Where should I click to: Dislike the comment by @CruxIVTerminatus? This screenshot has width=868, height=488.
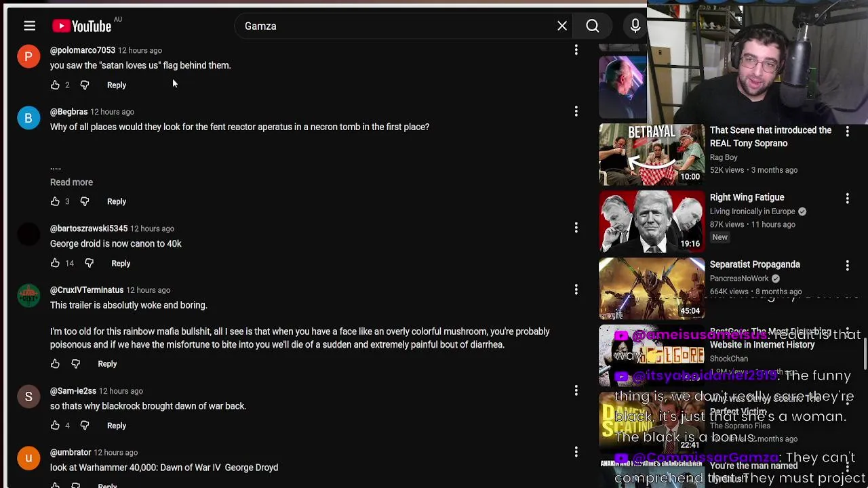[75, 364]
